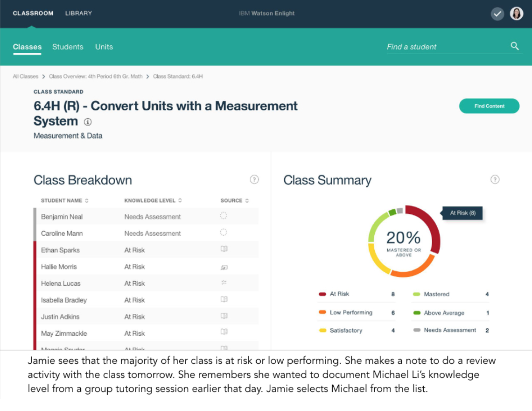This screenshot has width=532, height=411.
Task: Select Low Performing legend entry
Action: [x=357, y=312]
